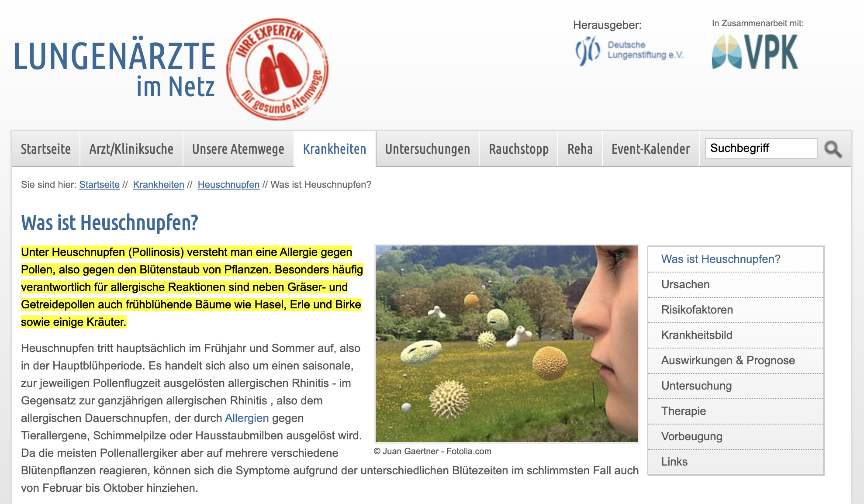Follow the Startseite breadcrumb link
This screenshot has width=864, height=504.
[99, 185]
